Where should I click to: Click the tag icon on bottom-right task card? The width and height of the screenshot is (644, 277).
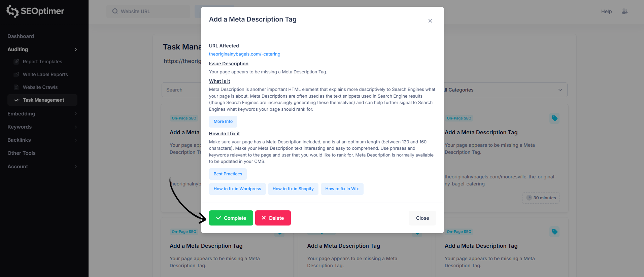tap(554, 232)
